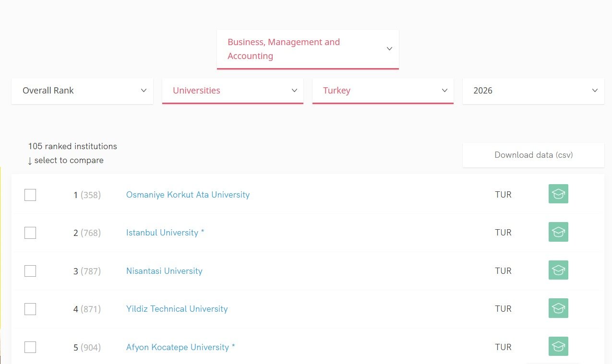Open the Universities type dropdown

(232, 91)
